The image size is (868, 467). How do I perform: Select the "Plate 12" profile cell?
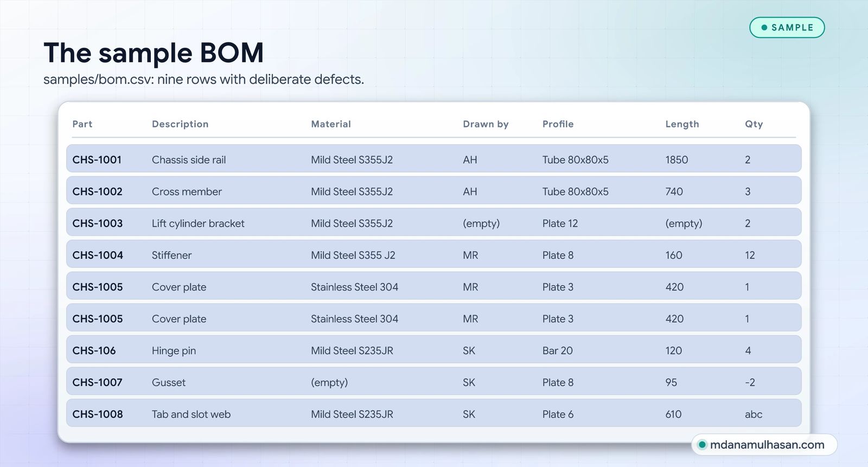[x=560, y=223]
